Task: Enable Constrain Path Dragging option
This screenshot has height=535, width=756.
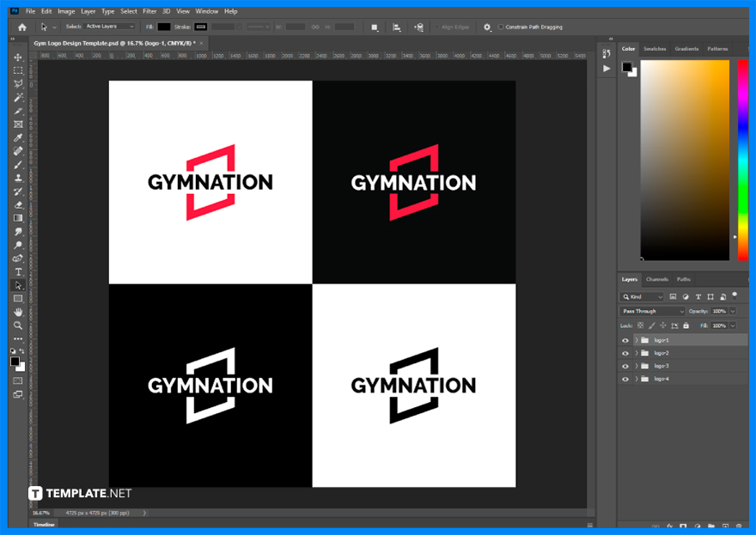Action: [501, 27]
